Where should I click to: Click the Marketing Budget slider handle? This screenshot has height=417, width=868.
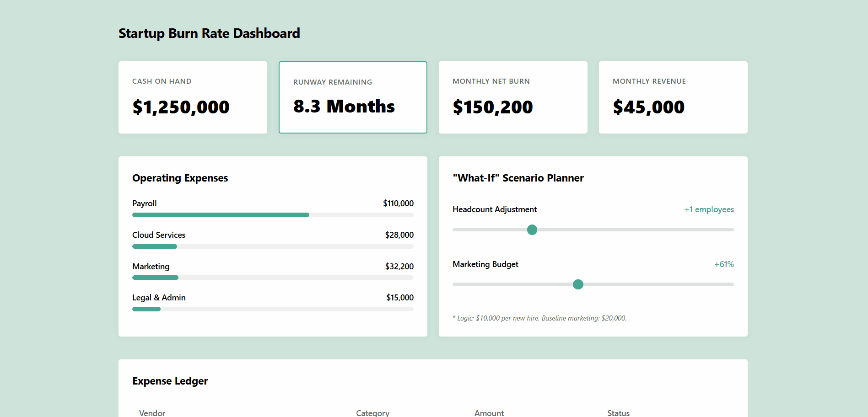(578, 284)
